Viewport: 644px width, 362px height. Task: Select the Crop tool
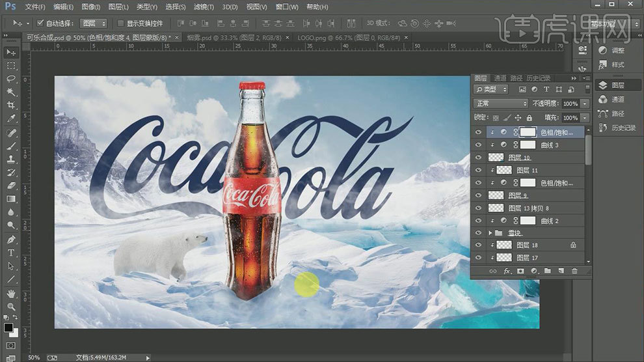point(11,105)
